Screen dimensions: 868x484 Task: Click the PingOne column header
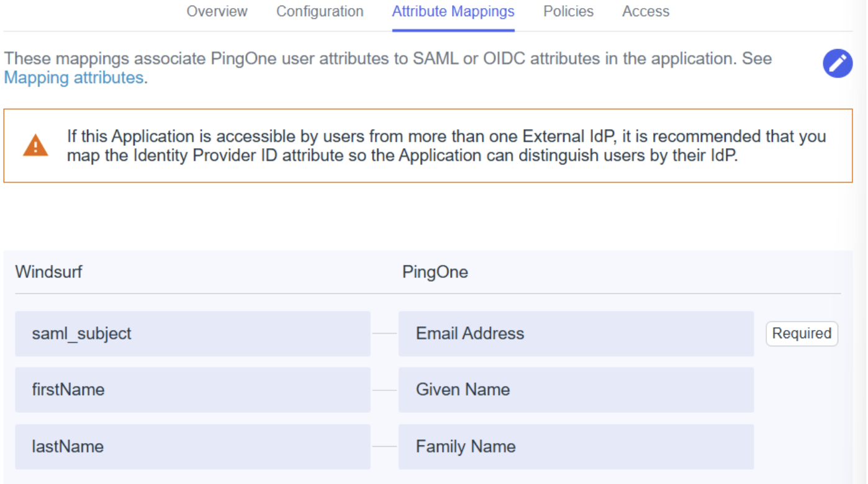tap(435, 272)
